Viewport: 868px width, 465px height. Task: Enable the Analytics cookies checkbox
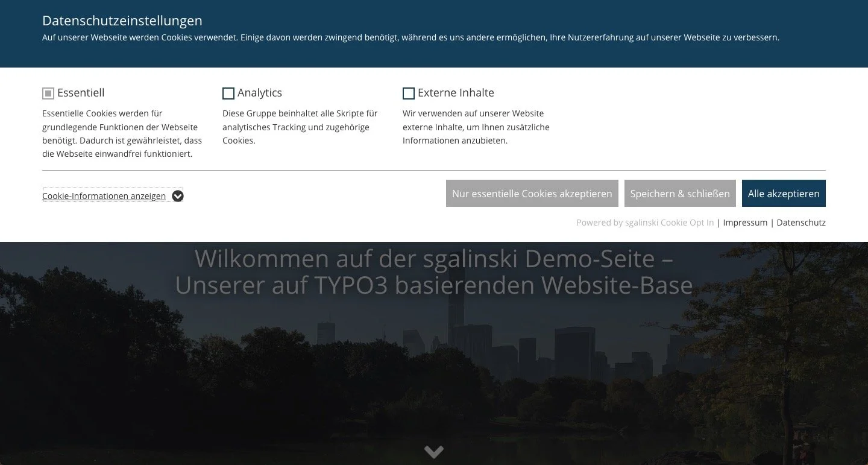tap(228, 93)
